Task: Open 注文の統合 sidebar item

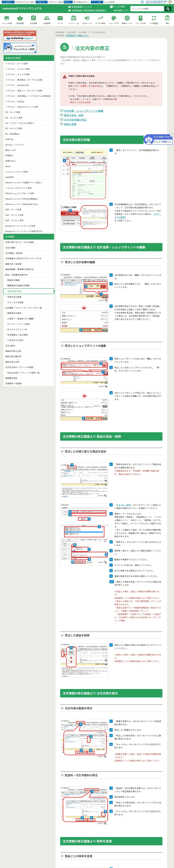Action: point(28,346)
